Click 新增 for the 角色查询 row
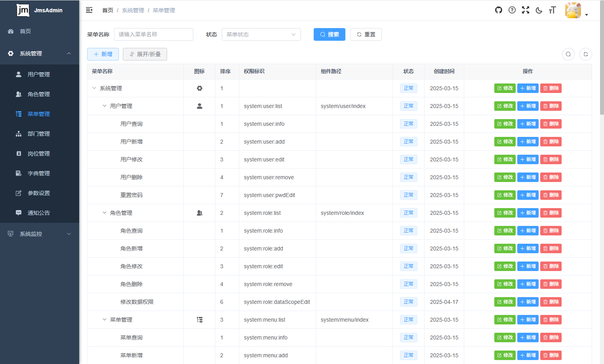This screenshot has width=604, height=364. (528, 231)
